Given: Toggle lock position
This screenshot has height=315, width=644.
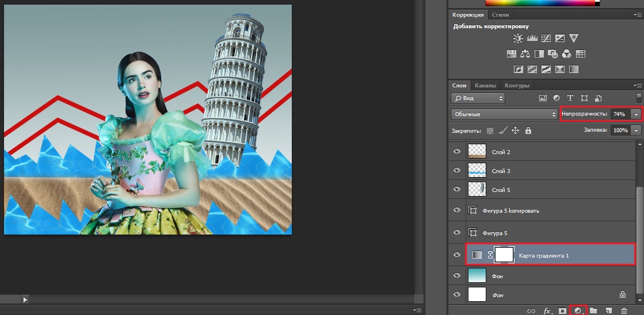Looking at the screenshot, I should (516, 131).
